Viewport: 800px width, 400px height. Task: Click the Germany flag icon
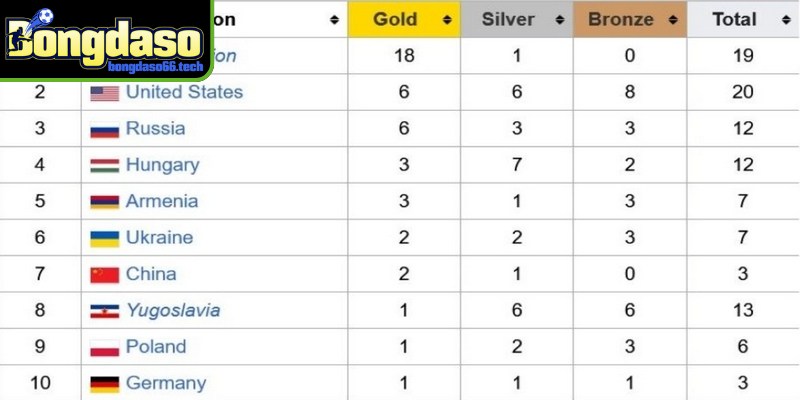[104, 384]
